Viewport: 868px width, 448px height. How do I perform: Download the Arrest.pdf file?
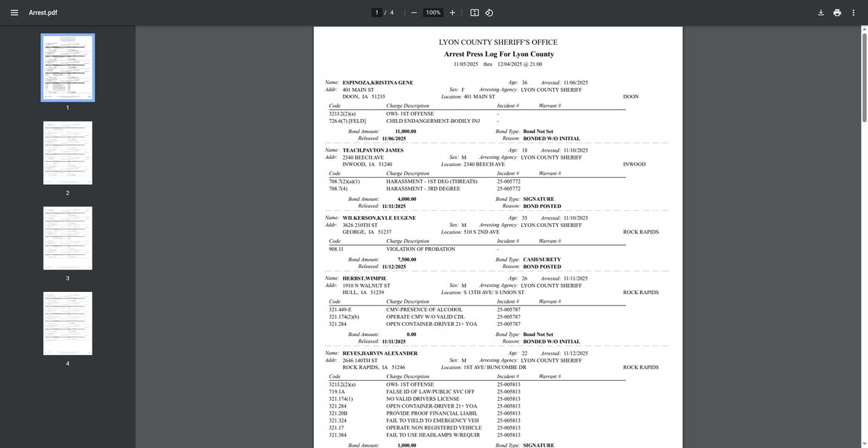821,13
